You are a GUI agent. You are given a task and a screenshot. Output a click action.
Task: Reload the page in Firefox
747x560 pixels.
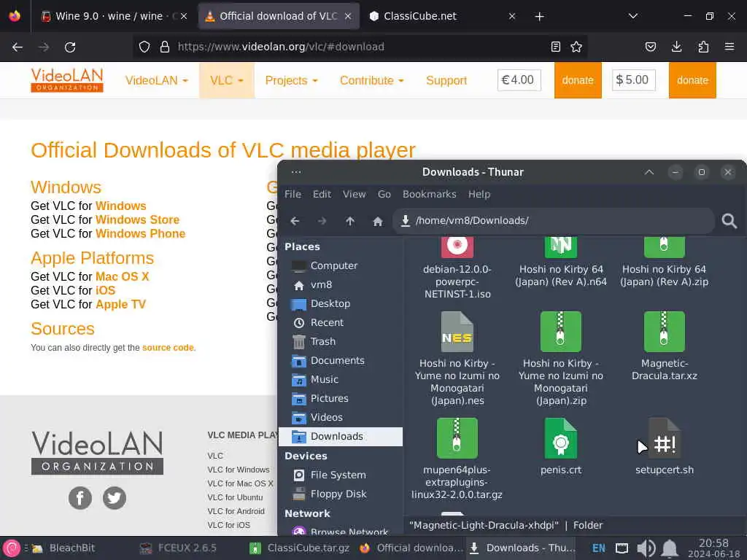70,47
